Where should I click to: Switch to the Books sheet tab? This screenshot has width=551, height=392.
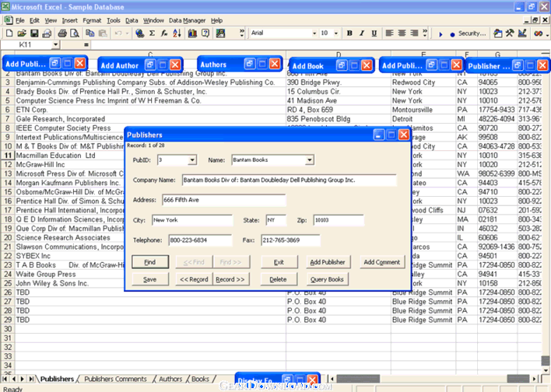pos(200,379)
